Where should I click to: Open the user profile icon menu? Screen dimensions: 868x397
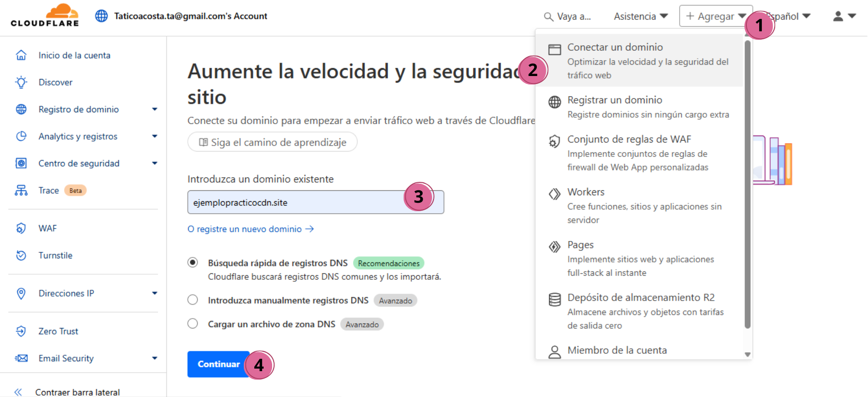click(x=838, y=16)
